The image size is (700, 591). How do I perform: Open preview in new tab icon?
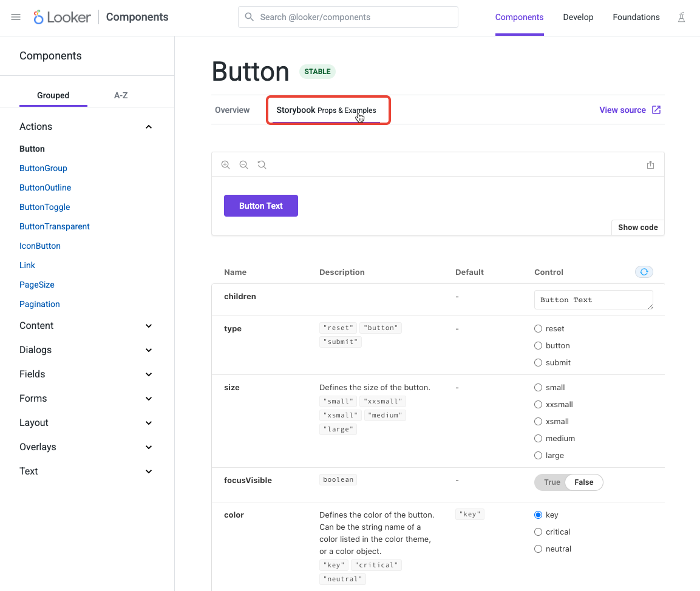650,164
